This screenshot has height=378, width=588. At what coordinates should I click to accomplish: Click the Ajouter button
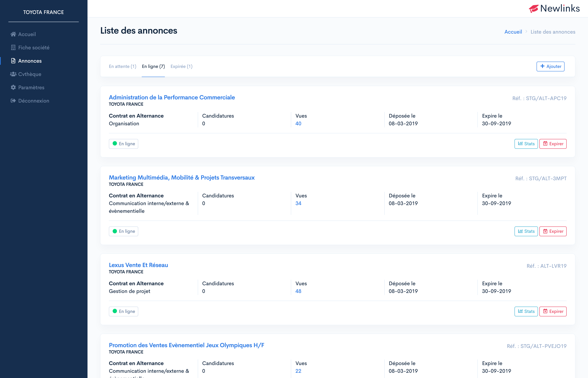[x=550, y=66]
